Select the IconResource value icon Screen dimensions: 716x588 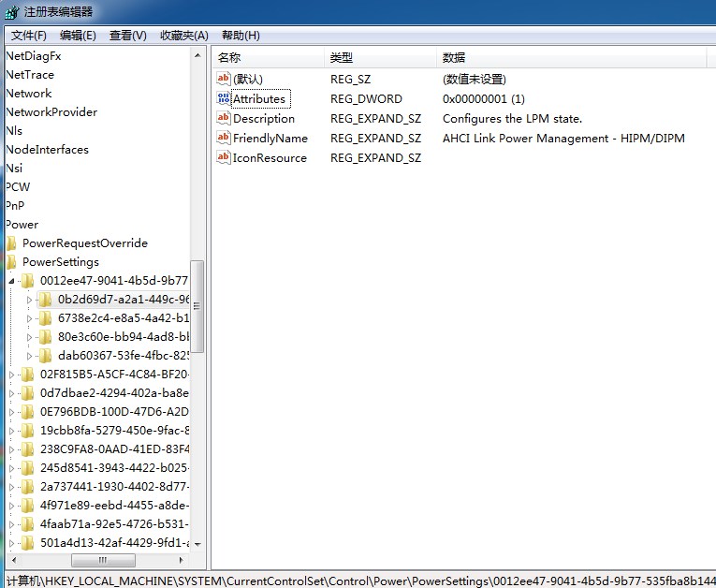pos(224,157)
